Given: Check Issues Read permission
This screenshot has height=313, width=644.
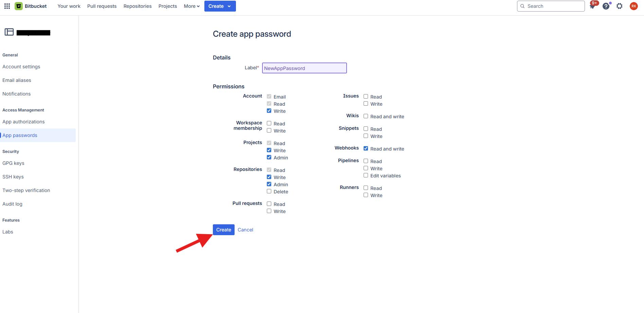Looking at the screenshot, I should 366,97.
